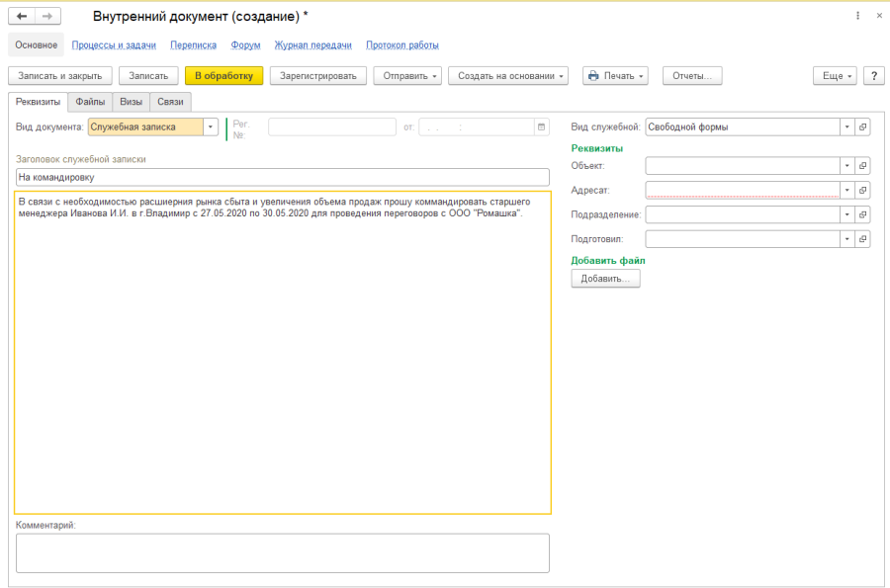Expand the Адресат dropdown list
Image resolution: width=890 pixels, height=588 pixels.
click(x=846, y=190)
